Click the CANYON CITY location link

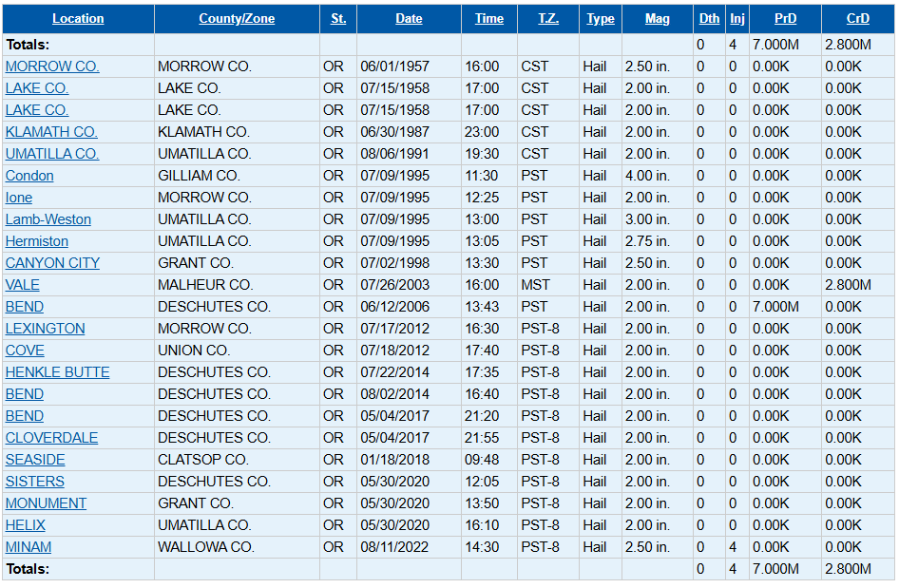tap(52, 263)
